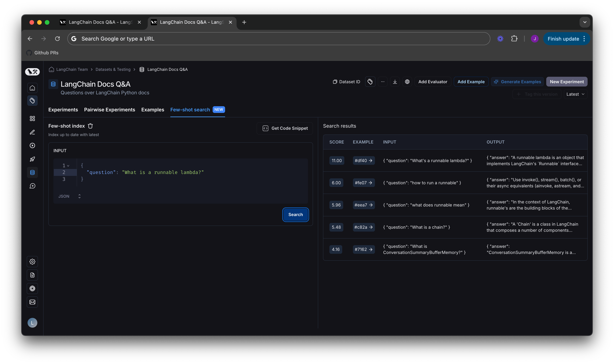The width and height of the screenshot is (614, 364).
Task: Open the rocket deployments icon in sidebar
Action: [32, 159]
